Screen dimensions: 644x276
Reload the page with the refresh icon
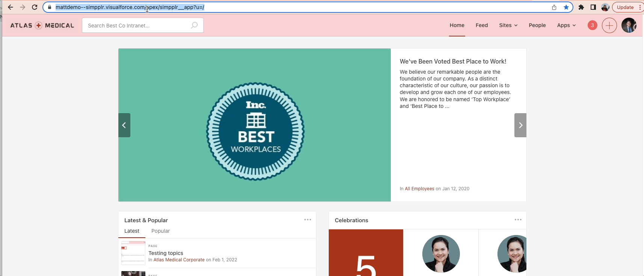(x=35, y=7)
